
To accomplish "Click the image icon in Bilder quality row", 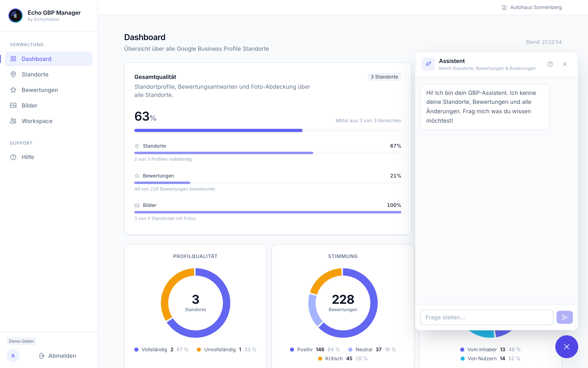I will (137, 205).
